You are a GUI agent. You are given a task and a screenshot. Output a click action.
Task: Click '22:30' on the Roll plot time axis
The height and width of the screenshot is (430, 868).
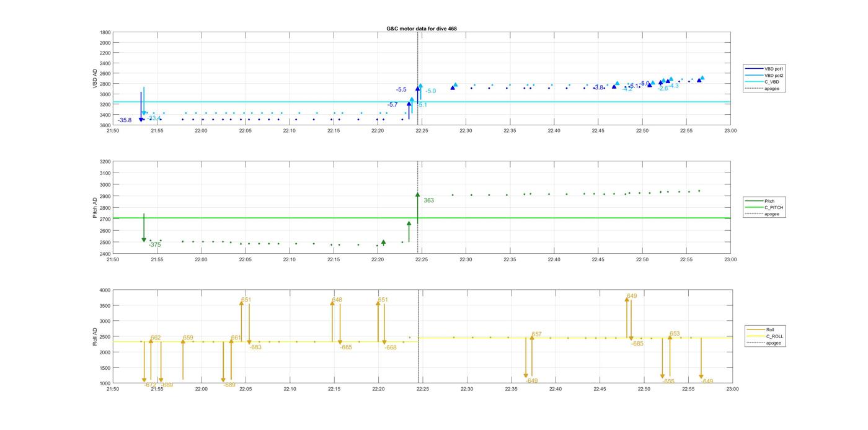click(x=467, y=389)
